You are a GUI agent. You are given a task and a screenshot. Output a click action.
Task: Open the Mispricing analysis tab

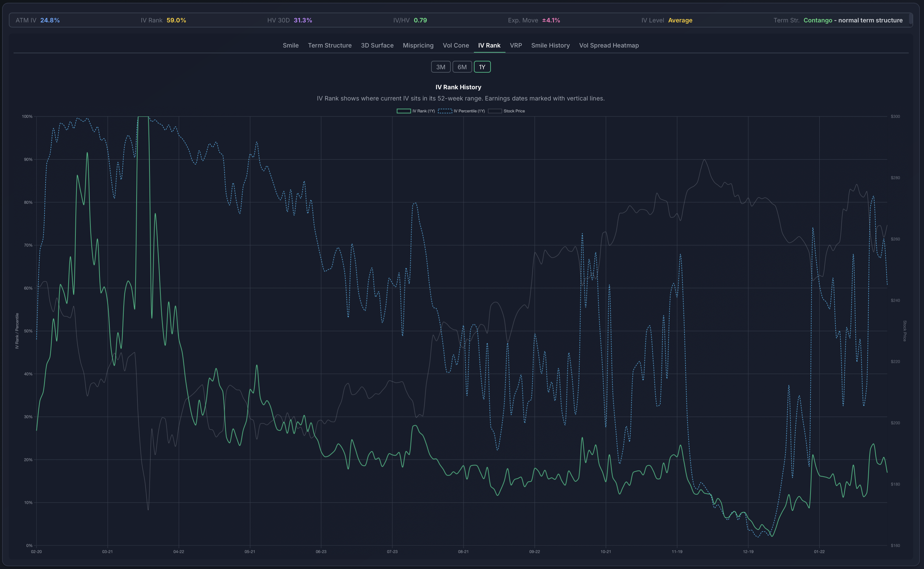coord(418,45)
